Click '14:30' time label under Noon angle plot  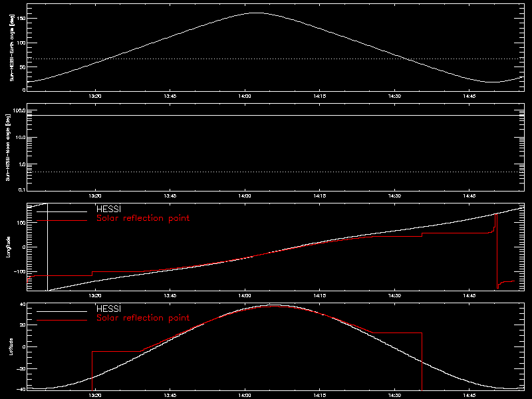394,196
